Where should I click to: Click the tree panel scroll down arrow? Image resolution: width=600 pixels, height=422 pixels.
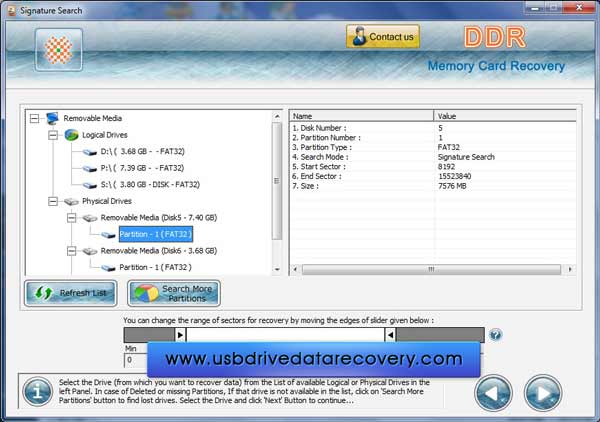[277, 269]
